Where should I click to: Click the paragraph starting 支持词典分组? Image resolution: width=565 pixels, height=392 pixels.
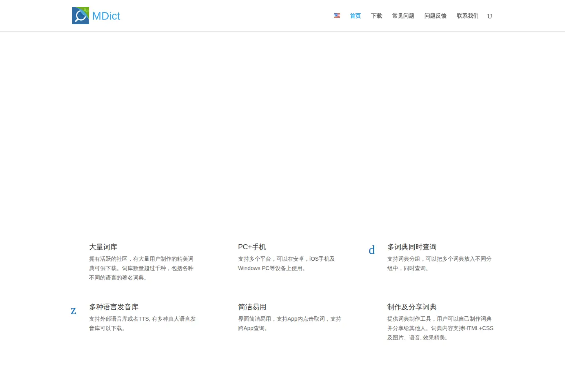pos(439,264)
